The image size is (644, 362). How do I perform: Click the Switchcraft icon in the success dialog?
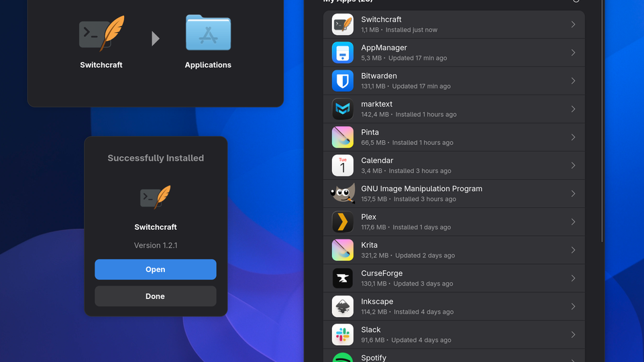[155, 197]
